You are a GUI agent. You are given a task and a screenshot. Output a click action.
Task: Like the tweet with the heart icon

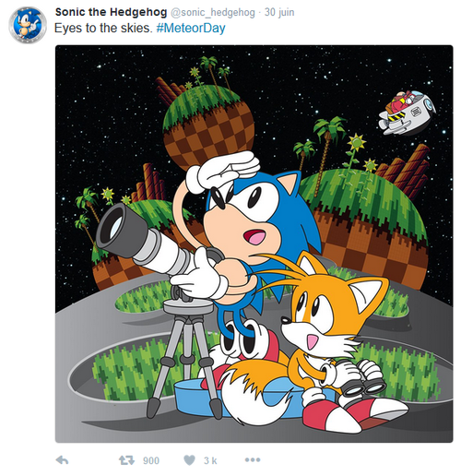pyautogui.click(x=189, y=460)
